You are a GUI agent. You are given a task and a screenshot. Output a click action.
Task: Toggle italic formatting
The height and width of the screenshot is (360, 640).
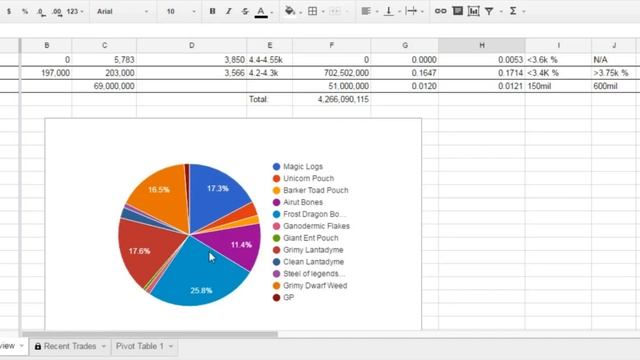[229, 11]
